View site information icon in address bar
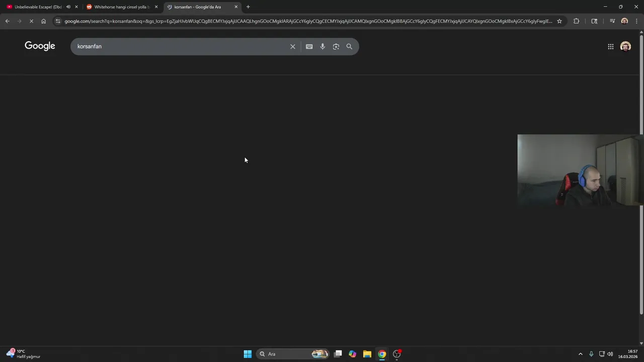The width and height of the screenshot is (644, 362). 58,21
